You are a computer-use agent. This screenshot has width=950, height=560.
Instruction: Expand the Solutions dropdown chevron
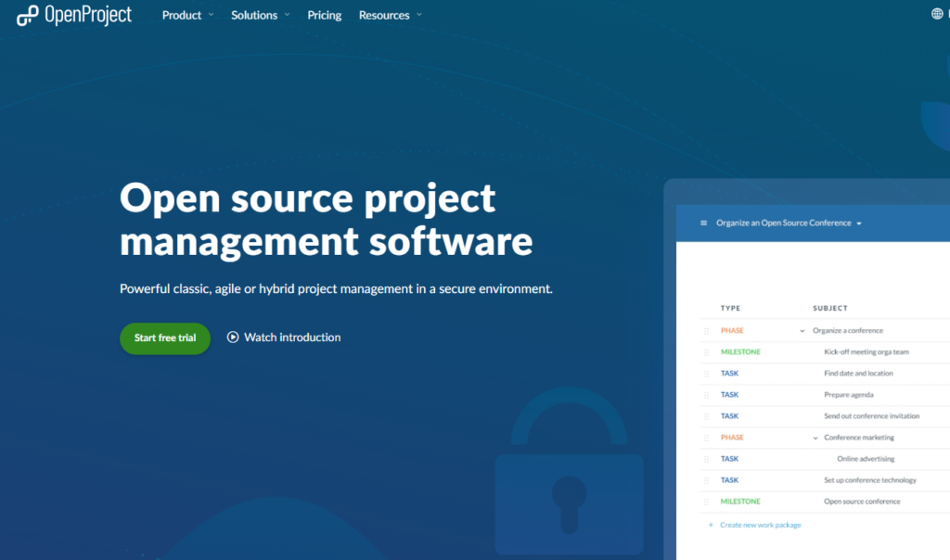tap(288, 15)
